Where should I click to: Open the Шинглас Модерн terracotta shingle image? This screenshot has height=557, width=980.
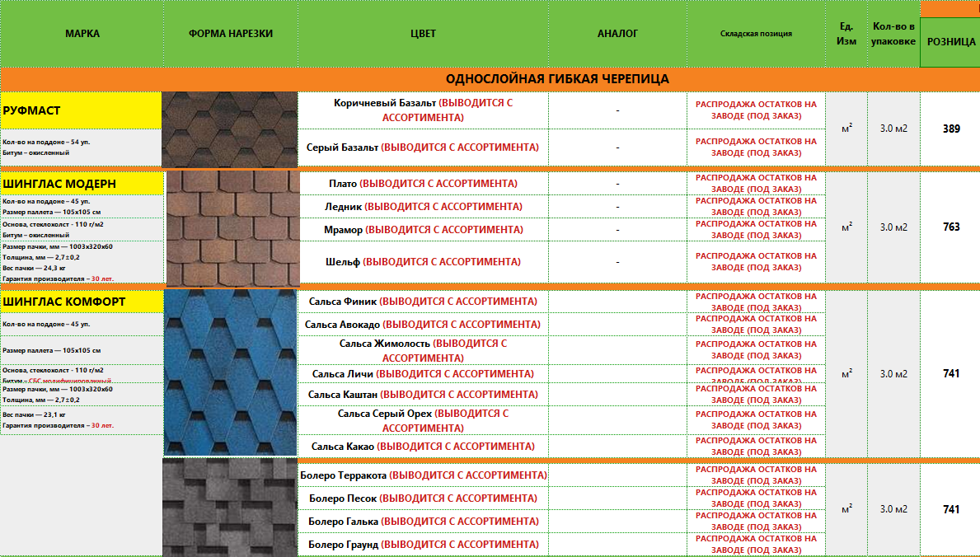232,228
